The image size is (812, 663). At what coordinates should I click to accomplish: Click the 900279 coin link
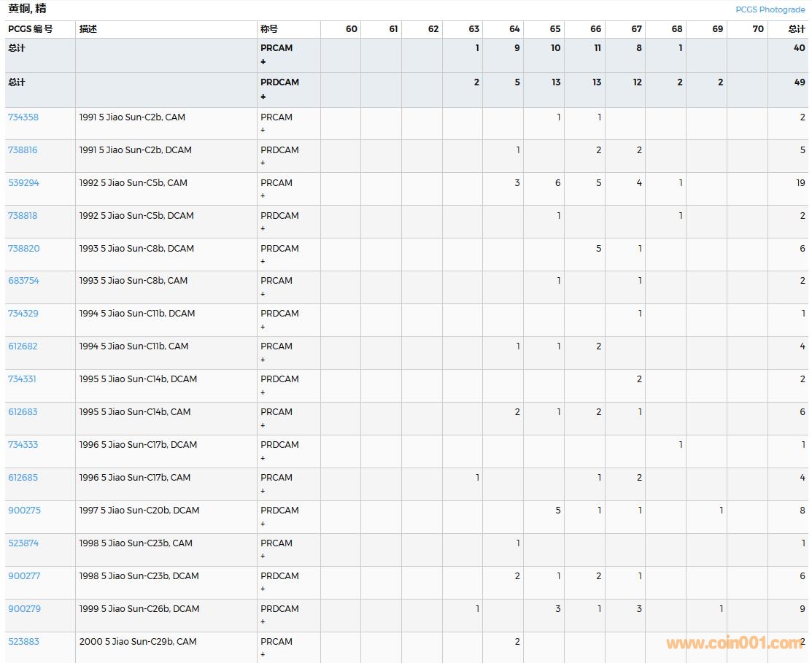24,609
